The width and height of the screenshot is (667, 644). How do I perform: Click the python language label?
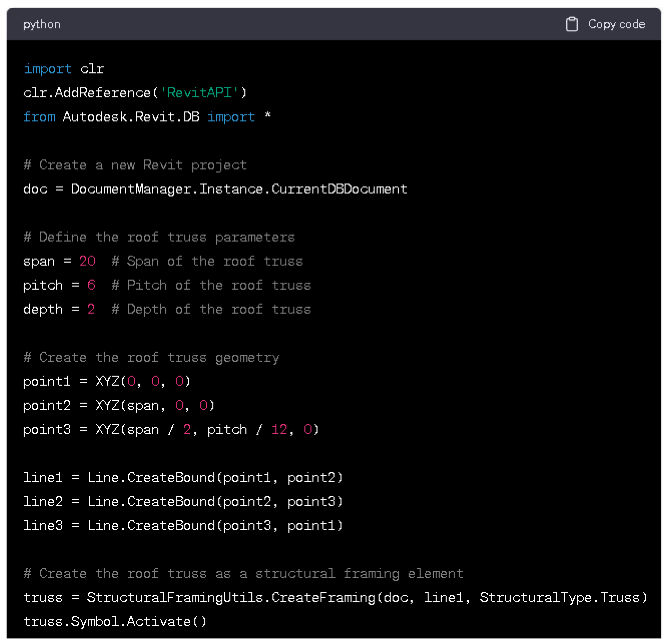click(42, 25)
